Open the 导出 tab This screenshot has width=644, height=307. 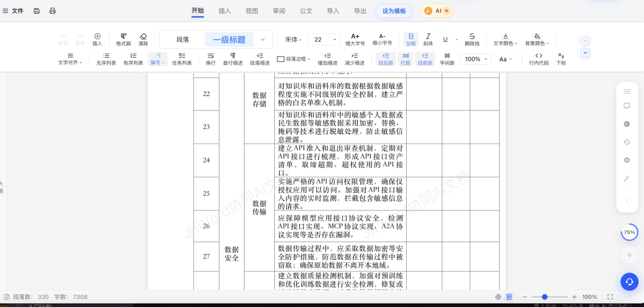360,11
